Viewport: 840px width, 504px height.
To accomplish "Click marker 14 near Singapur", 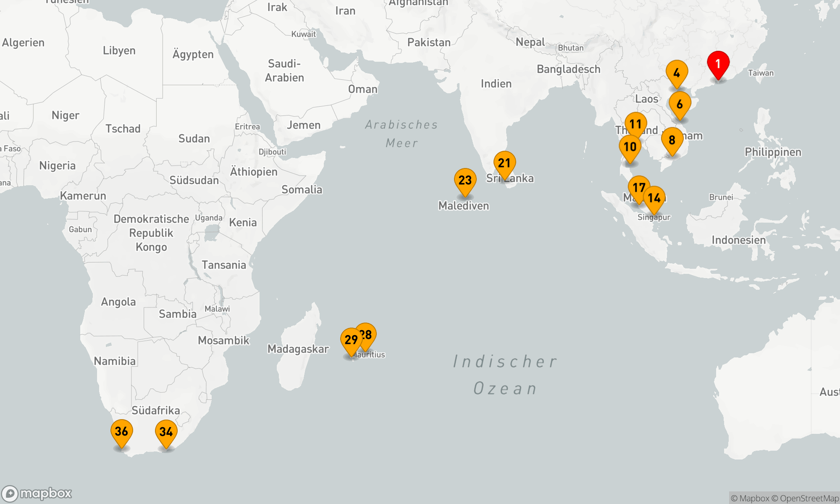I will pyautogui.click(x=655, y=198).
